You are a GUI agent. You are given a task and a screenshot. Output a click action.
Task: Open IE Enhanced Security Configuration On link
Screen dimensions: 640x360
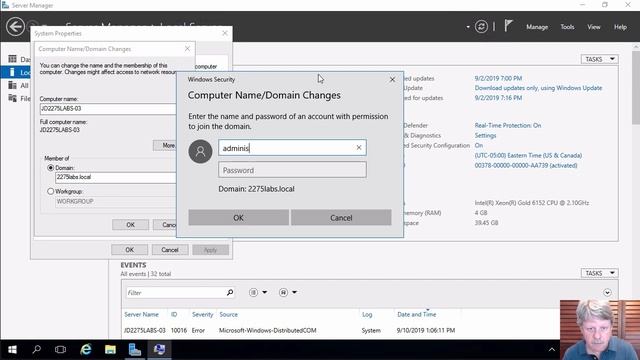pos(478,145)
